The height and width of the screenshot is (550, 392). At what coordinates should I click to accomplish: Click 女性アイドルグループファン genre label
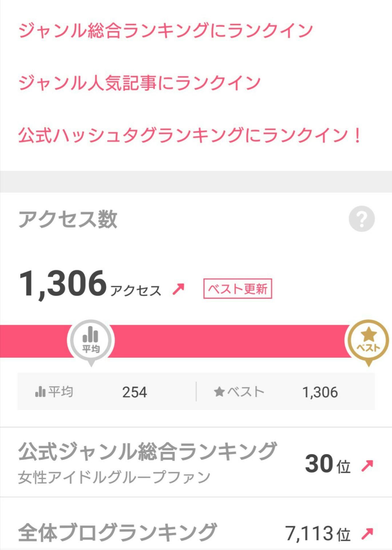tap(114, 477)
